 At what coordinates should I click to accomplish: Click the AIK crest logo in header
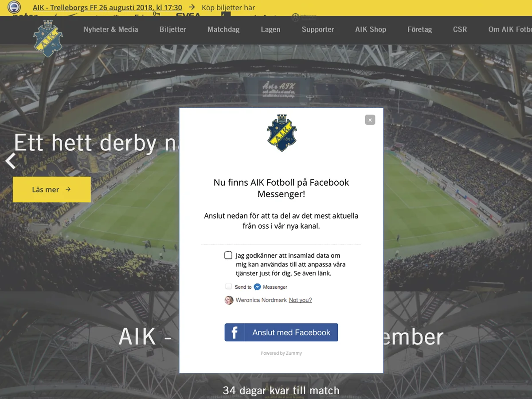point(48,38)
